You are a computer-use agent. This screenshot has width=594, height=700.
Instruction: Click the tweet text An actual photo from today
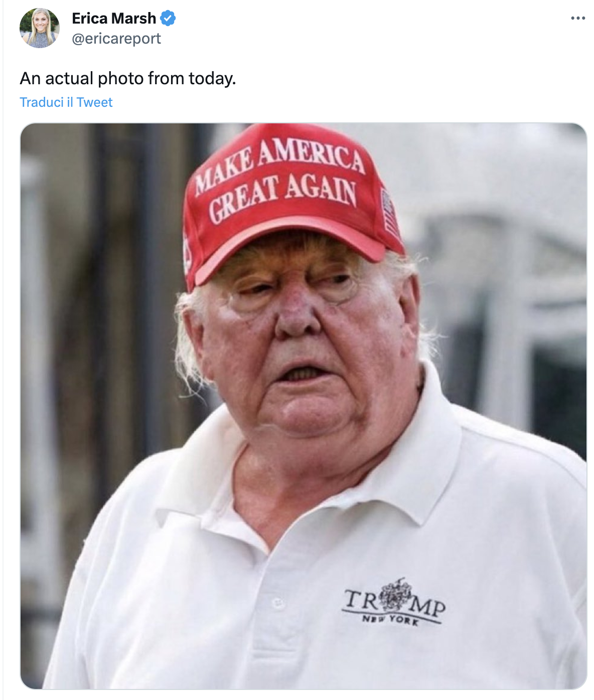(128, 78)
